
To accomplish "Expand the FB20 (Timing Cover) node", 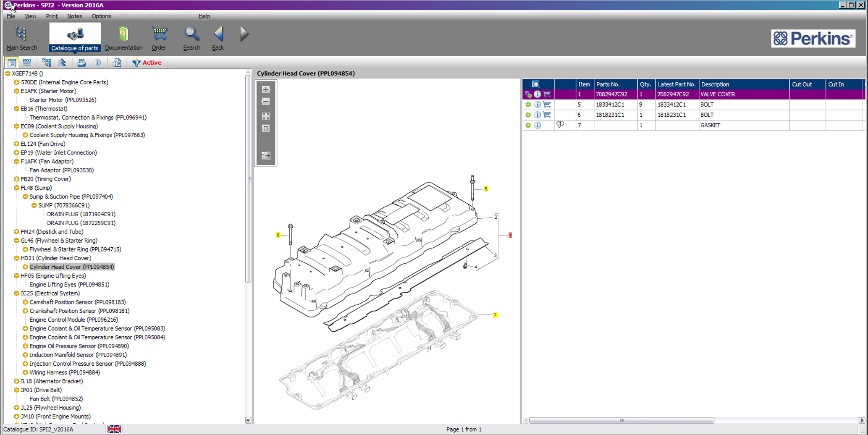I will [x=16, y=179].
